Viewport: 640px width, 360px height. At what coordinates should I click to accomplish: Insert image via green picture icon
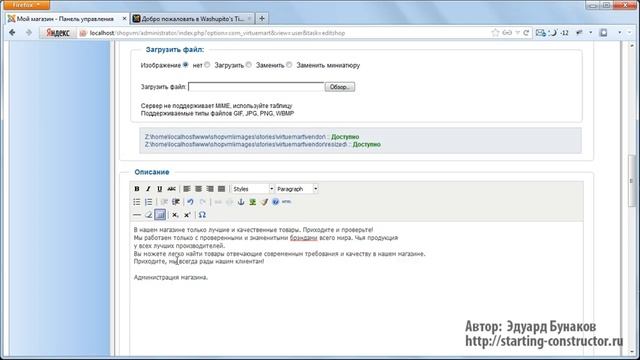(253, 202)
